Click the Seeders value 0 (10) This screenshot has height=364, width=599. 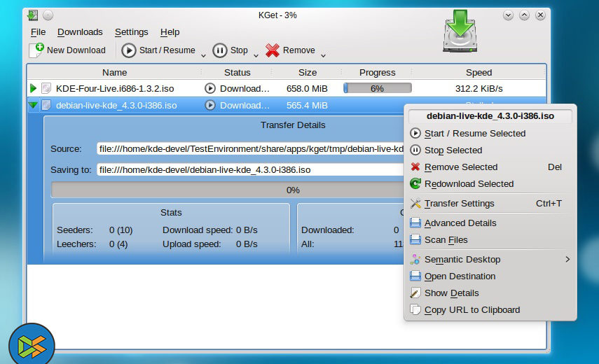click(121, 230)
